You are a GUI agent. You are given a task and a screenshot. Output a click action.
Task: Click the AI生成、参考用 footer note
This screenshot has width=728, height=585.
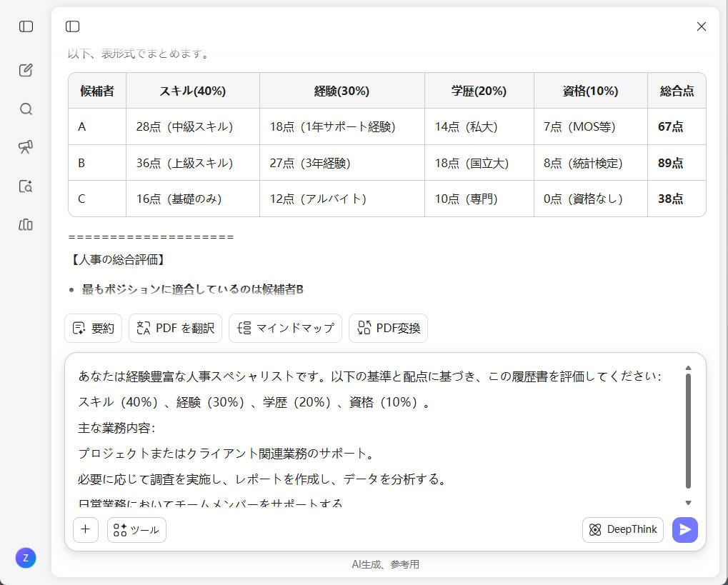385,564
